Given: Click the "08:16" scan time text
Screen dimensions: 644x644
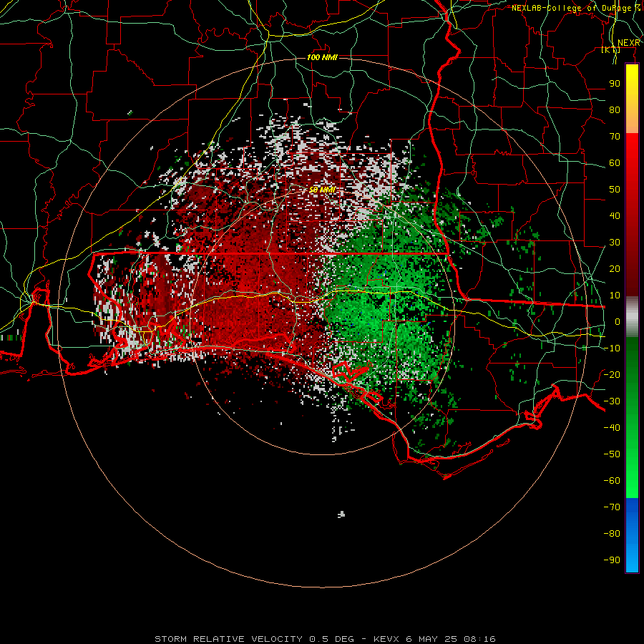Looking at the screenshot, I should click(479, 639).
